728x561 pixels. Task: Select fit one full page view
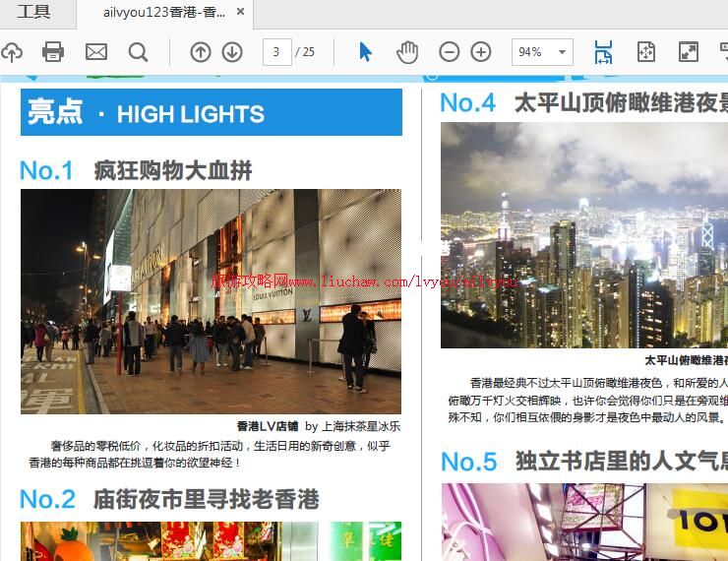point(646,52)
